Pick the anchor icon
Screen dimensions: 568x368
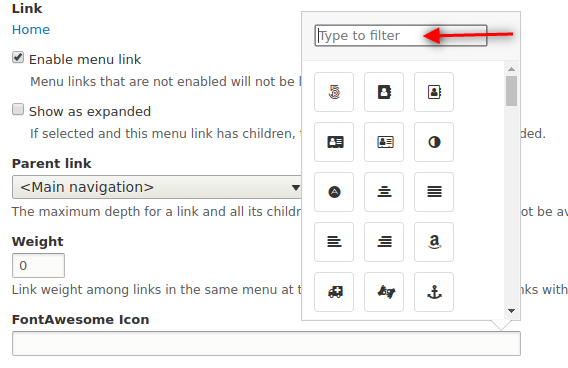coord(434,292)
